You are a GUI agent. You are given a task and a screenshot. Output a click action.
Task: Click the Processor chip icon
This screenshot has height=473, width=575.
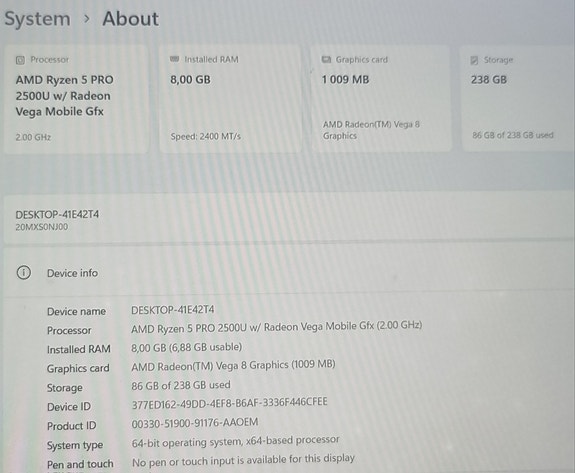click(x=21, y=60)
